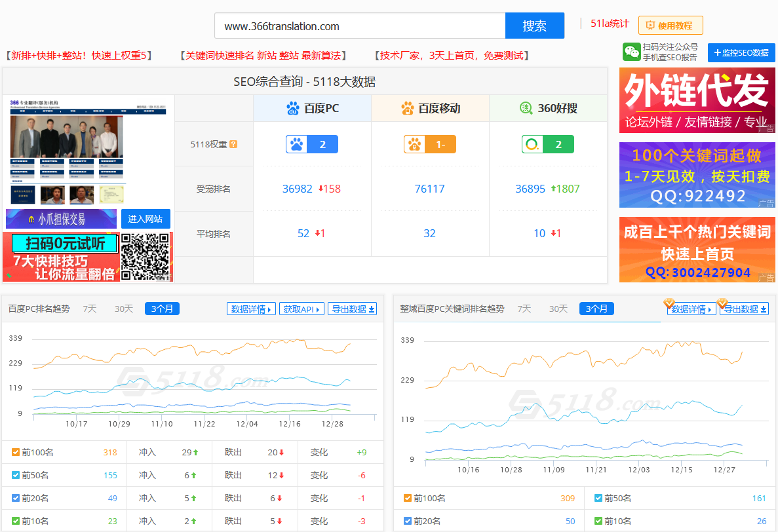
Task: Click Baidu PC 受宠排名 value 36982
Action: pyautogui.click(x=297, y=189)
